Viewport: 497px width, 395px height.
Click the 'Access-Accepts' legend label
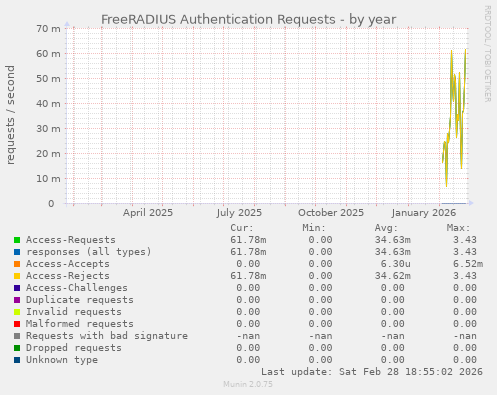(68, 264)
